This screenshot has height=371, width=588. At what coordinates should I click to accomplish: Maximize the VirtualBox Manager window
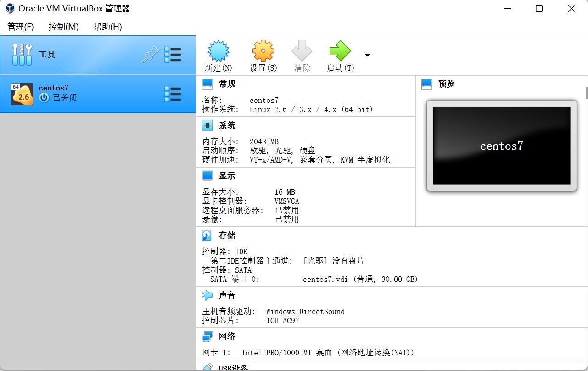539,9
